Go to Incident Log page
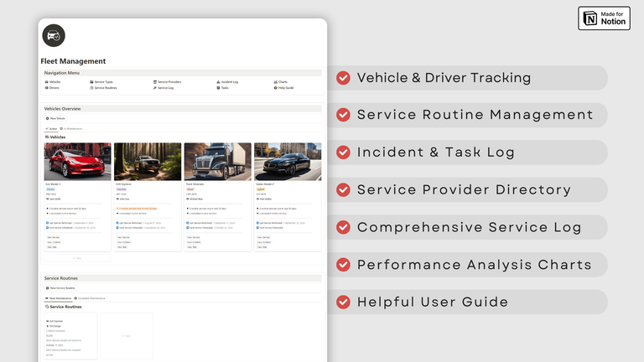This screenshot has height=362, width=644. 229,82
